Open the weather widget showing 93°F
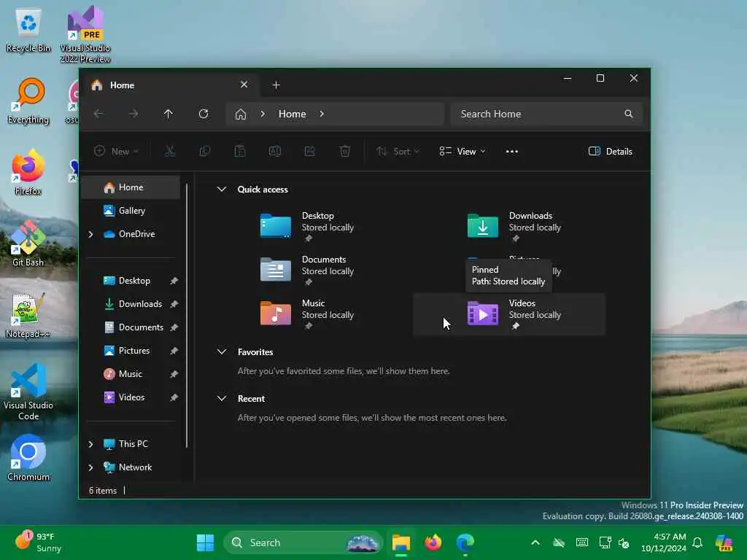Image resolution: width=747 pixels, height=560 pixels. coord(38,542)
